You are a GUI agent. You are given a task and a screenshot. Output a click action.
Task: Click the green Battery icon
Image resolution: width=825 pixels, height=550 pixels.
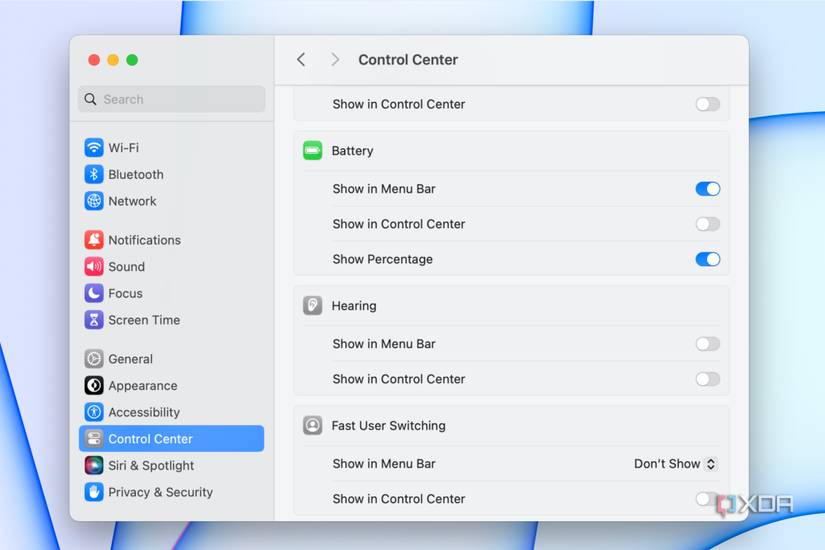point(313,151)
